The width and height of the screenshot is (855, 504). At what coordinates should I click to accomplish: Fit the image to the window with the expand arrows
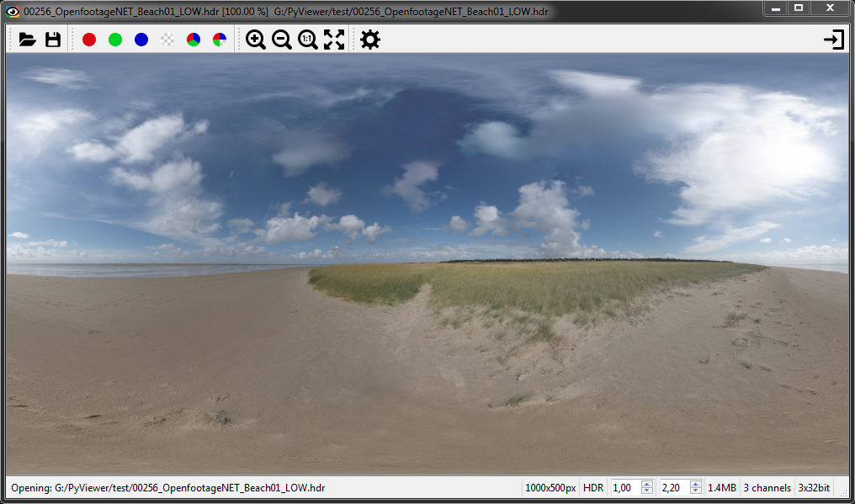pyautogui.click(x=334, y=40)
